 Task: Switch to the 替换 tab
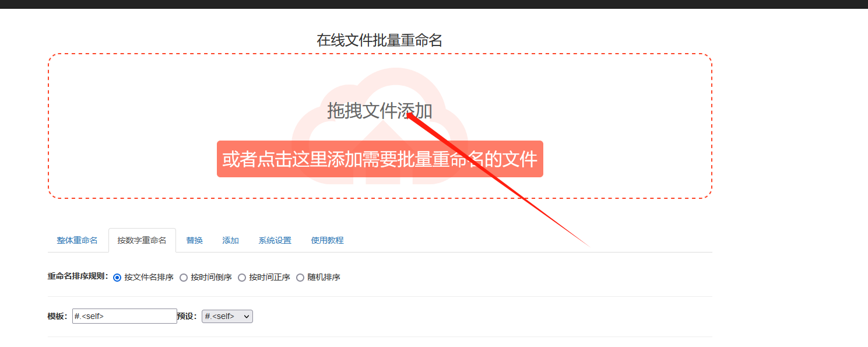tap(195, 240)
